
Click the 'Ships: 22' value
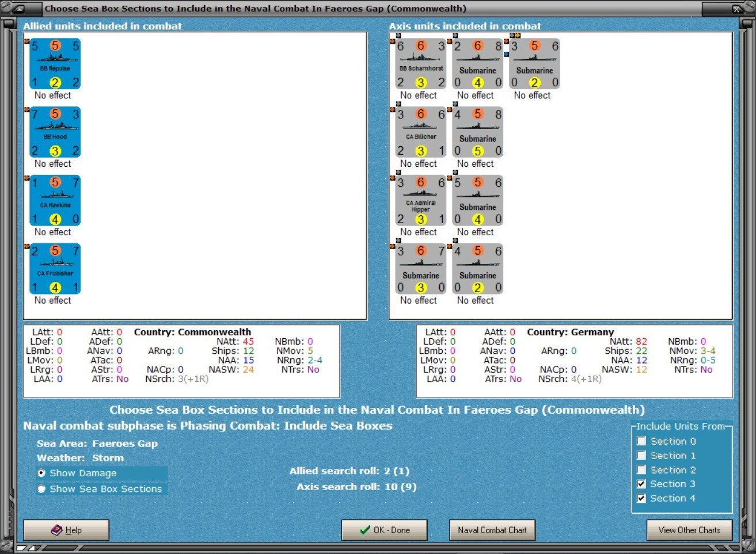coord(626,351)
